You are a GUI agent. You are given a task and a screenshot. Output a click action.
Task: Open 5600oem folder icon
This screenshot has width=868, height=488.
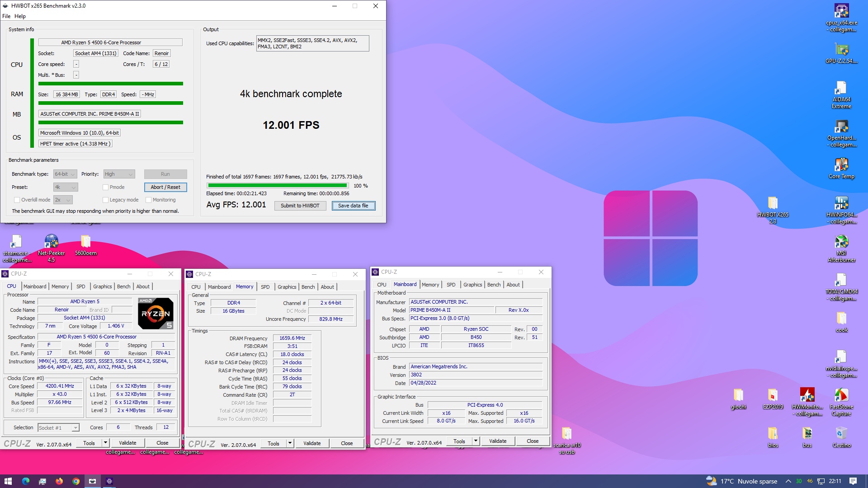click(x=85, y=245)
